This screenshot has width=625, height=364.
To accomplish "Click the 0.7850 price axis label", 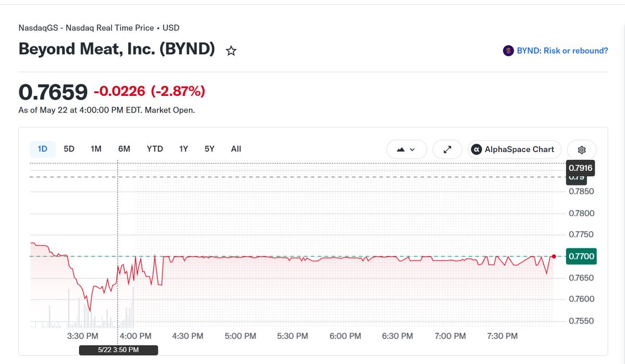I will point(581,191).
